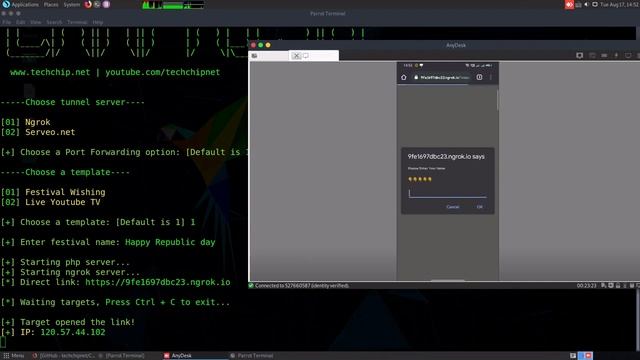Open the three-dot menu in phone browser
The height and width of the screenshot is (360, 640).
(491, 77)
